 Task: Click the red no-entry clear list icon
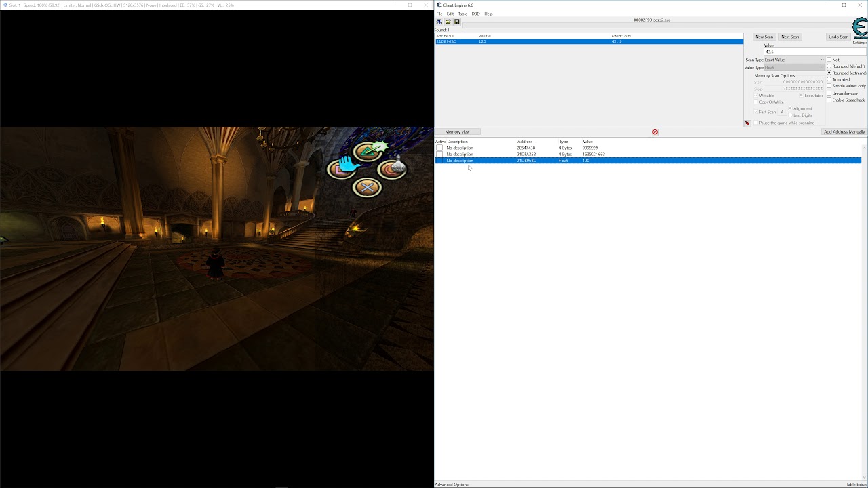point(655,132)
